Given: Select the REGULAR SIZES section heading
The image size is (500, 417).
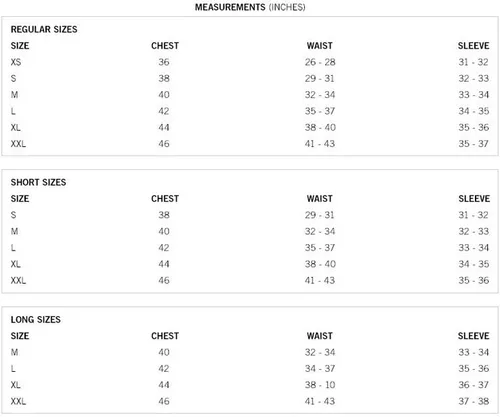Looking at the screenshot, I should pos(44,29).
